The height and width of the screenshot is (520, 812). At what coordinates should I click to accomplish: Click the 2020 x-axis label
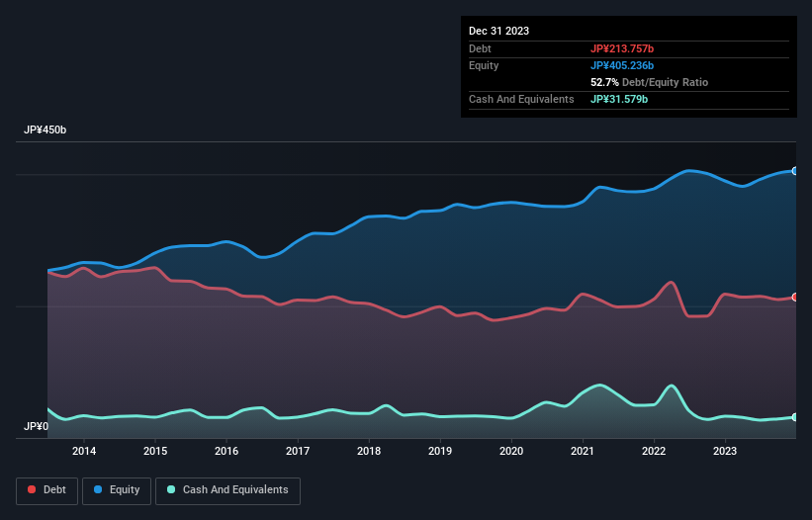tap(511, 451)
